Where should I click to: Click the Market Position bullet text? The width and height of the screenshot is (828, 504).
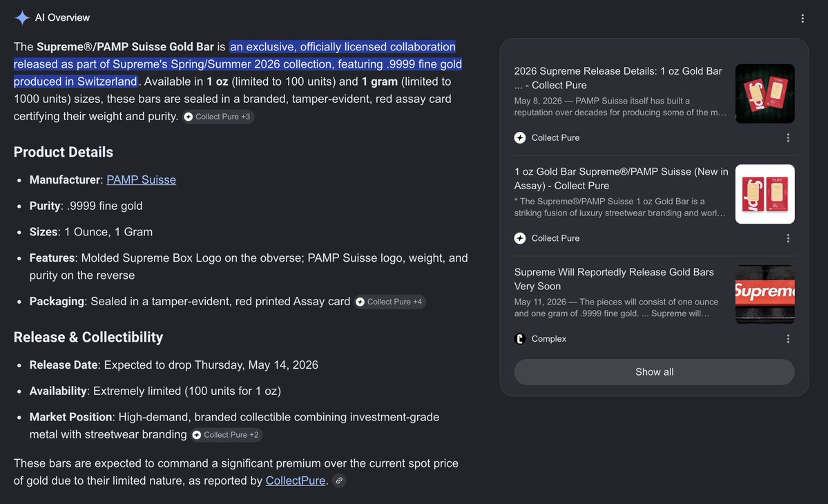(x=235, y=425)
